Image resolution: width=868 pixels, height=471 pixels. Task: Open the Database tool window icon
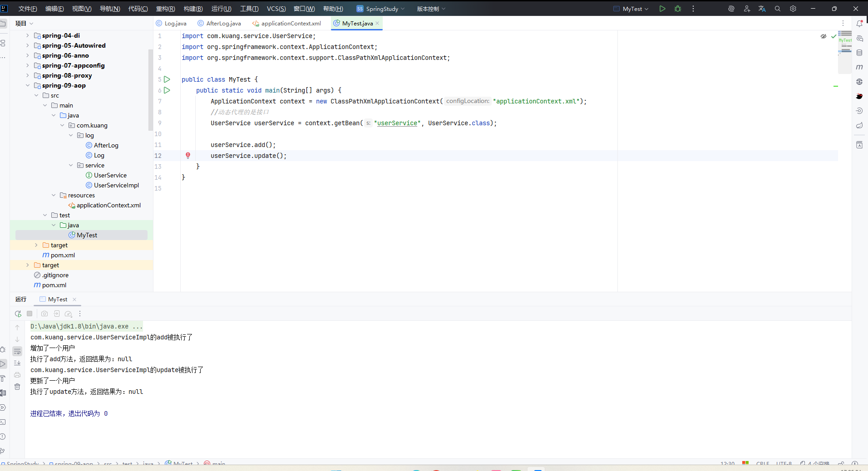[x=859, y=53]
